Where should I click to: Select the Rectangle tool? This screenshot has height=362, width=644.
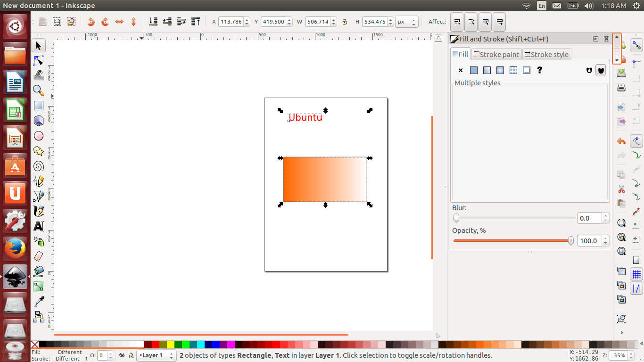point(39,106)
